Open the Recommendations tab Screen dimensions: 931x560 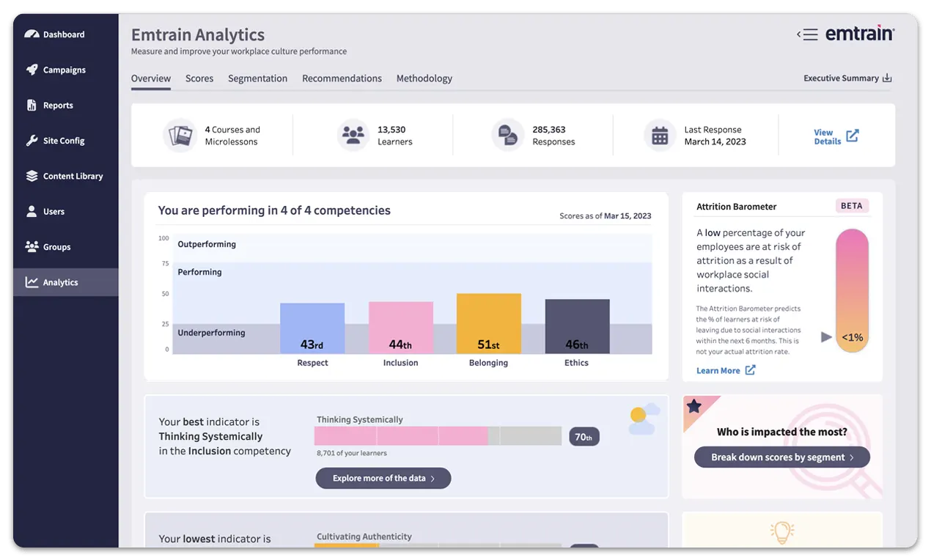[342, 78]
